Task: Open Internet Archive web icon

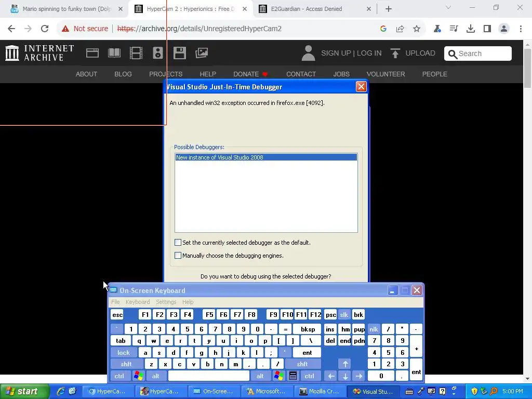Action: [x=92, y=53]
